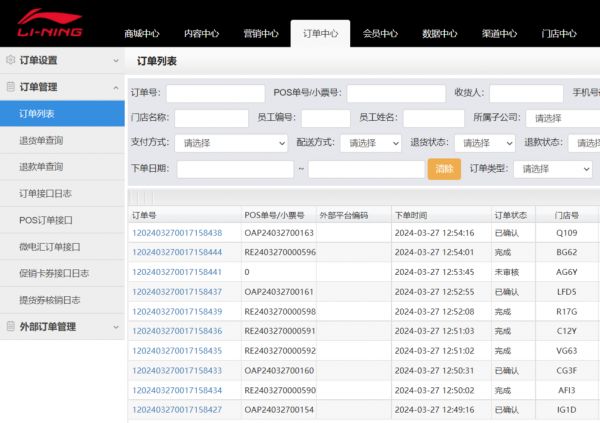Click the gear icon beside 订单设置

[11, 60]
